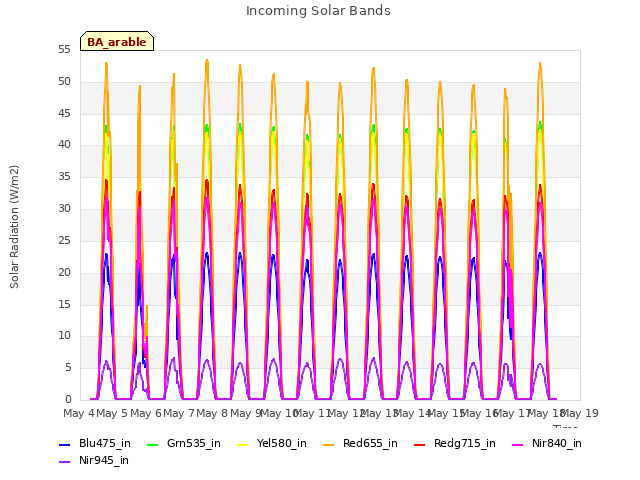Toggle the Redg715_in legend entry
Screen dimensions: 640x480
(455, 444)
